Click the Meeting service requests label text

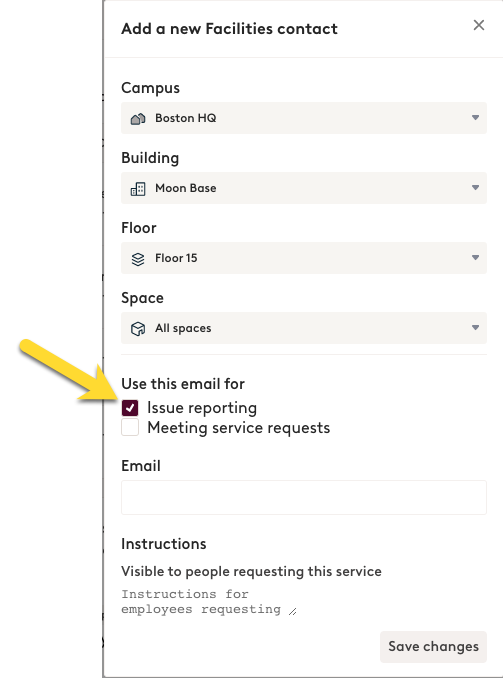238,428
